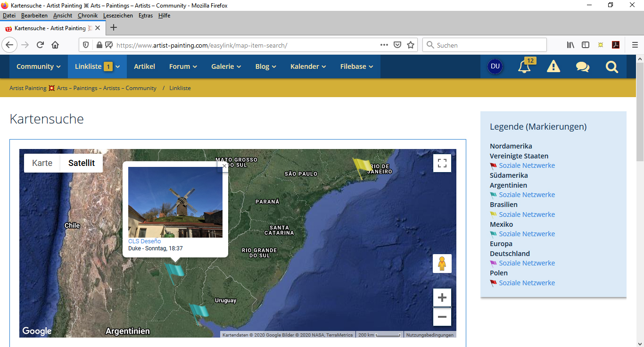Image resolution: width=644 pixels, height=347 pixels.
Task: Open the CLS Deseño link
Action: point(144,241)
